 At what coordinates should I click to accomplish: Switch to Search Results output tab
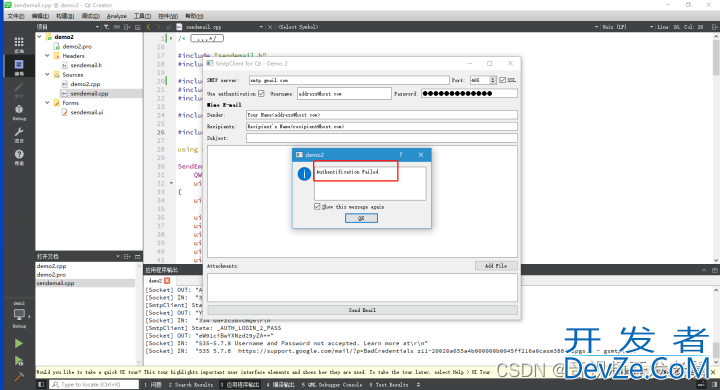click(x=191, y=385)
